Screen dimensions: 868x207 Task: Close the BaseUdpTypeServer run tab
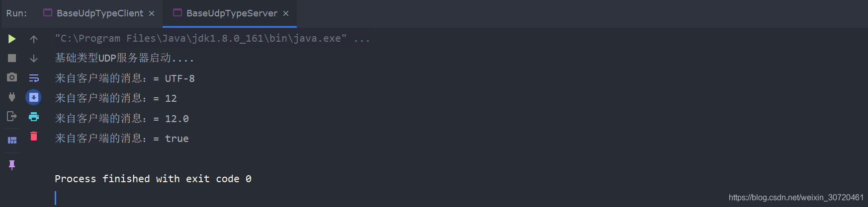pyautogui.click(x=286, y=13)
